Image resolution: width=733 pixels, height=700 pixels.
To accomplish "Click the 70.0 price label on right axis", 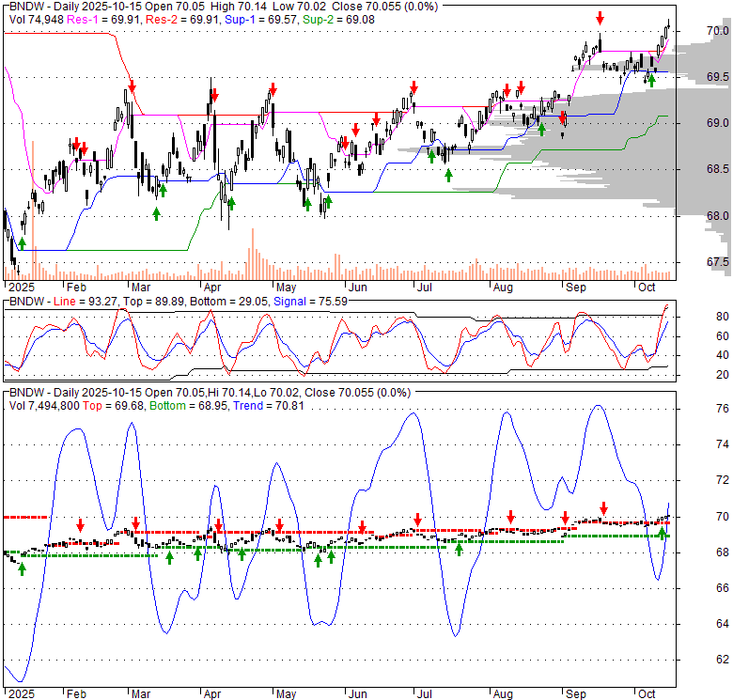I will 718,31.
